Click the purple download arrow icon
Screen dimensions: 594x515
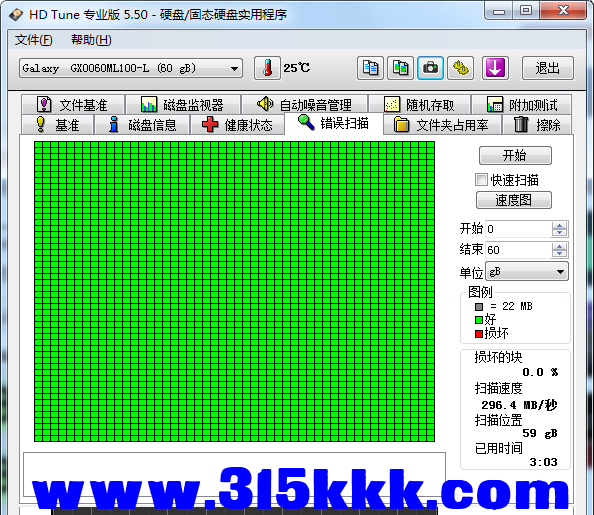pos(495,68)
